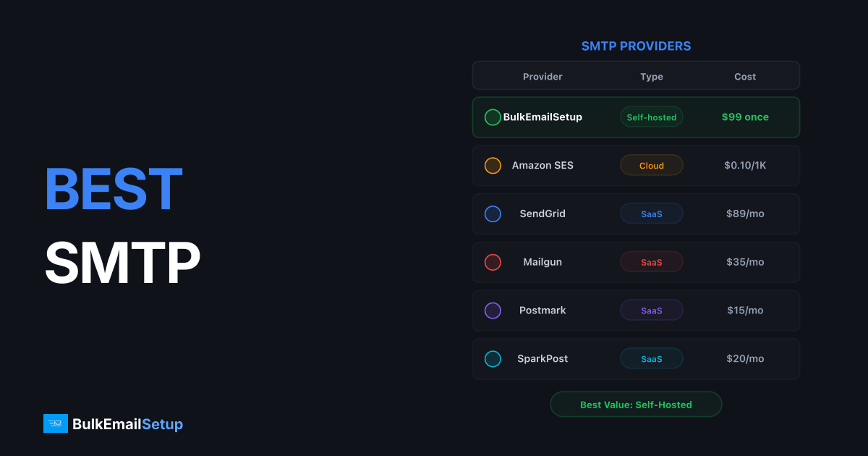This screenshot has width=868, height=456.
Task: Expand the Provider column header
Action: (x=542, y=76)
